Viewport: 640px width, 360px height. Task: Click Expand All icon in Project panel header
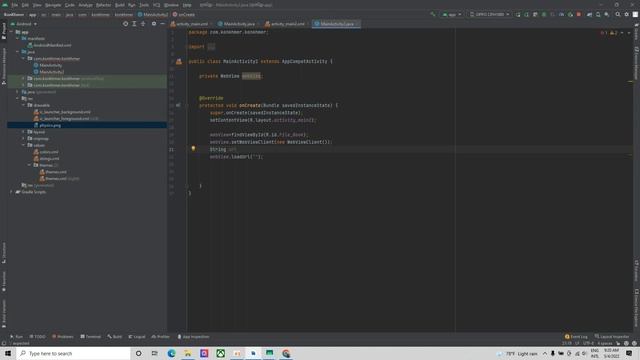(x=134, y=24)
